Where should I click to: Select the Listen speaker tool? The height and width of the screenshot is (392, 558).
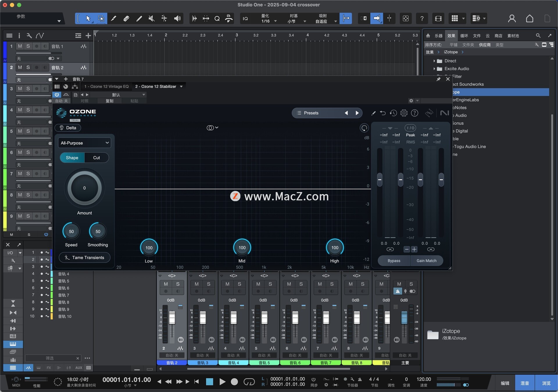coord(177,19)
